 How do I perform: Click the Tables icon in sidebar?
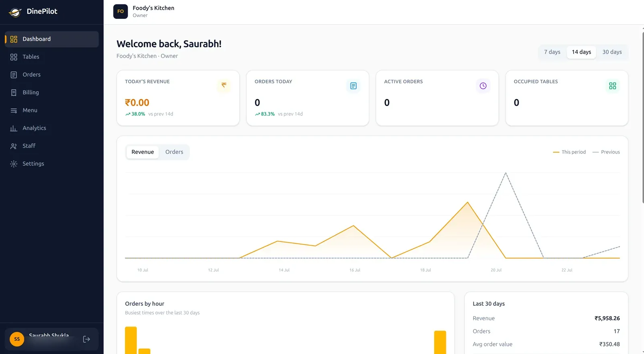14,57
